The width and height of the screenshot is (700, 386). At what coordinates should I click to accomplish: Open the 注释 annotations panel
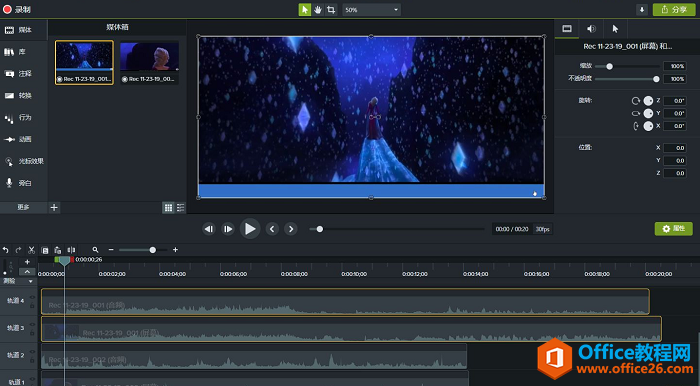point(23,74)
